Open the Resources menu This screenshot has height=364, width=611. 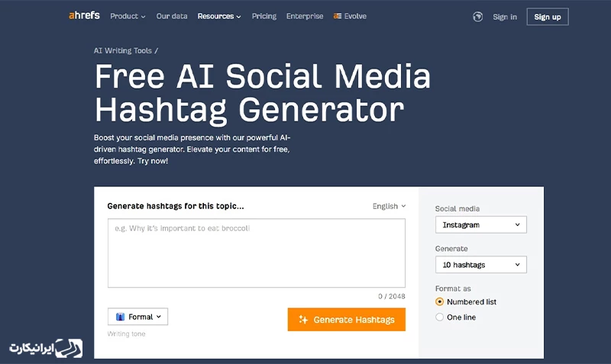point(218,16)
